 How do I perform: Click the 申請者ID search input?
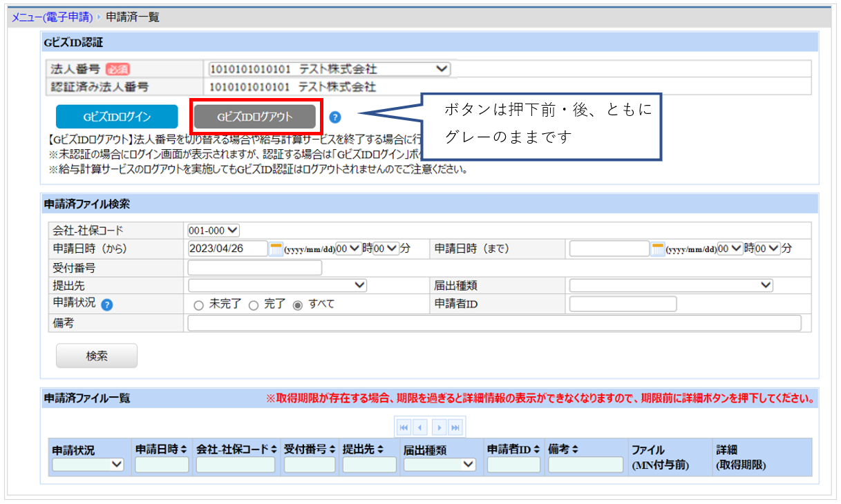click(x=623, y=304)
